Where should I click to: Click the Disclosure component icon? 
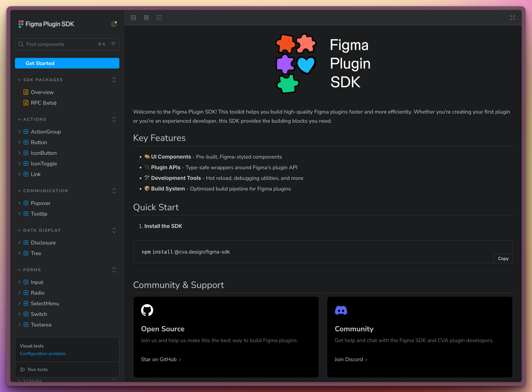pos(26,243)
